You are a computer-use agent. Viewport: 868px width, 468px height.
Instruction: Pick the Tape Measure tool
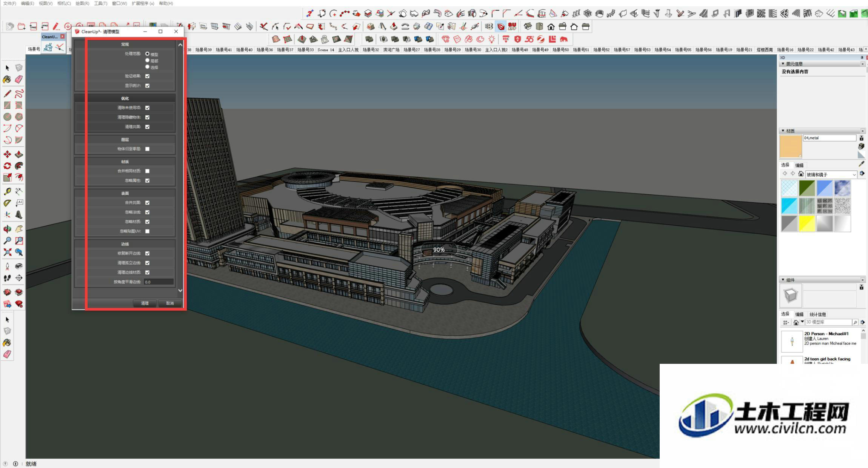click(x=7, y=192)
